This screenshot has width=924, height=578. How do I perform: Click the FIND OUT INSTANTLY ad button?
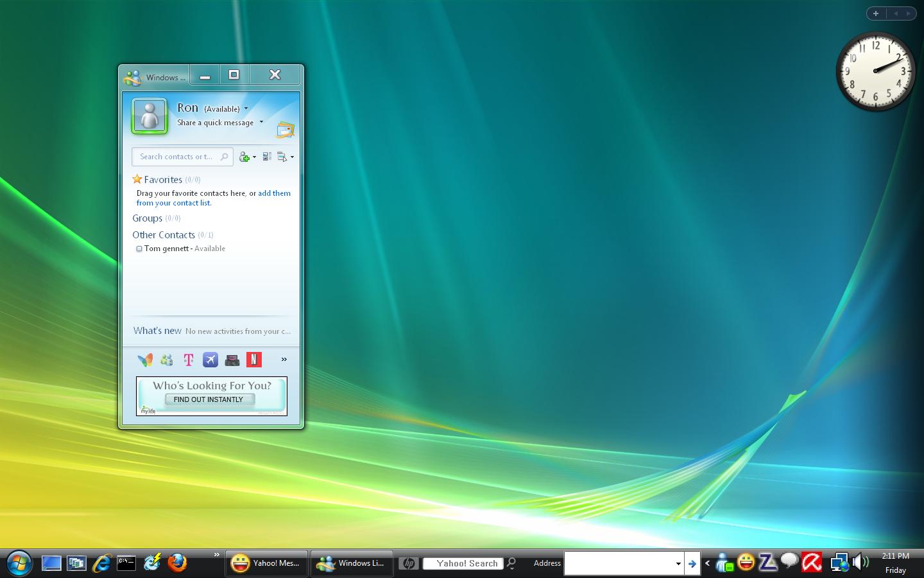tap(209, 399)
